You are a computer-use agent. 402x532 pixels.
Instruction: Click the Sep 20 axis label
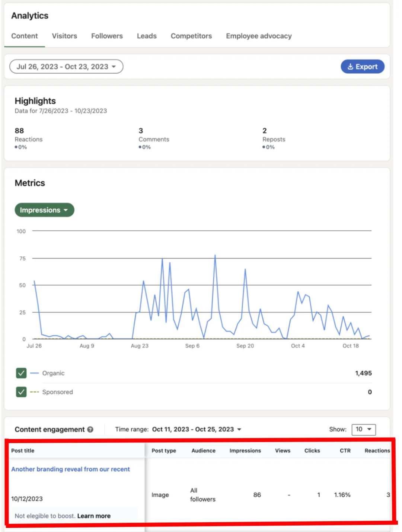pyautogui.click(x=245, y=346)
